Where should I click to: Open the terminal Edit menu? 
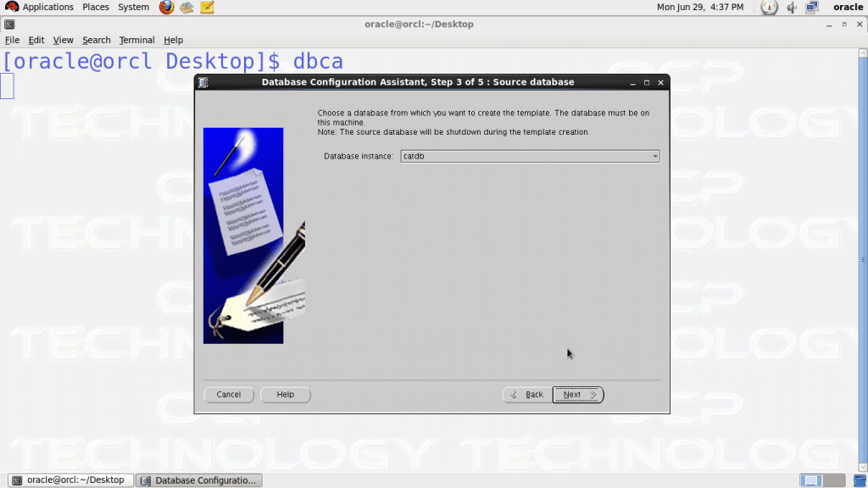[36, 40]
